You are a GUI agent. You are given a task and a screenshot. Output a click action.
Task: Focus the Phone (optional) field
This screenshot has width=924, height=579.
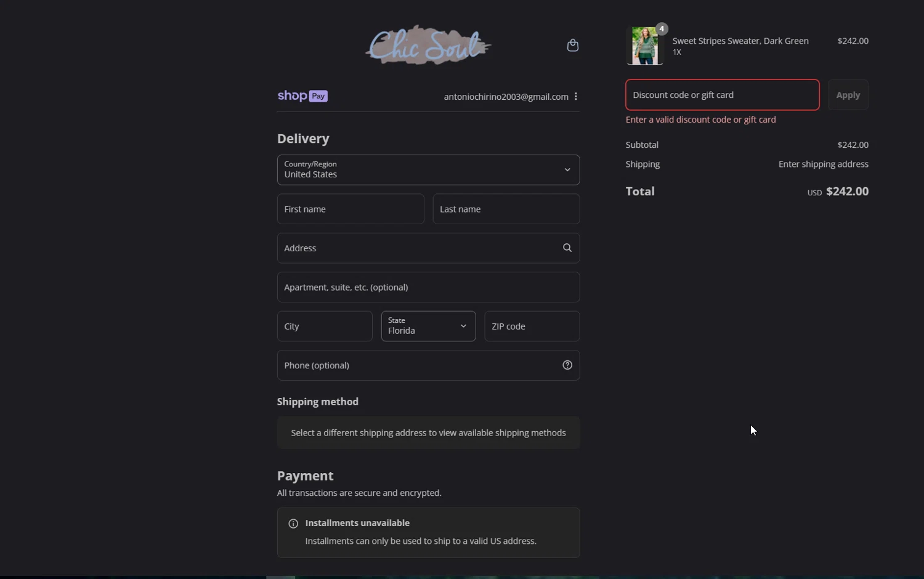[428, 365]
